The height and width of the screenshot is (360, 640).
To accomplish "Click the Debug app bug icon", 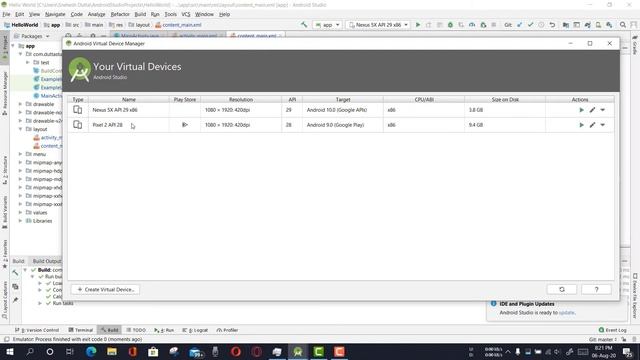I will (450, 25).
